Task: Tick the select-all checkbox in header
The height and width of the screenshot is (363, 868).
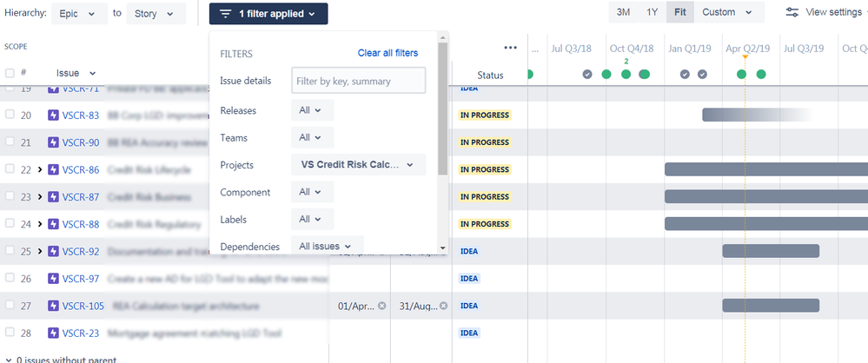Action: 10,73
